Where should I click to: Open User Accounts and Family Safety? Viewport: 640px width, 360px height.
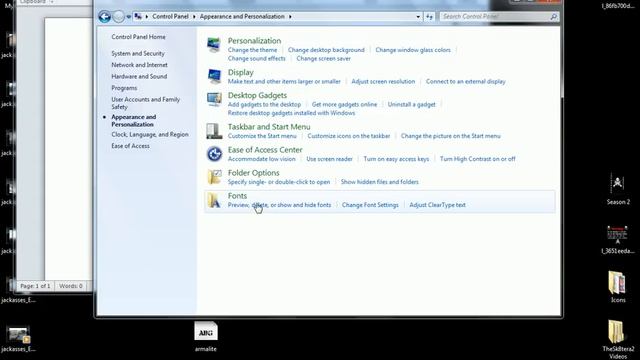click(x=146, y=103)
